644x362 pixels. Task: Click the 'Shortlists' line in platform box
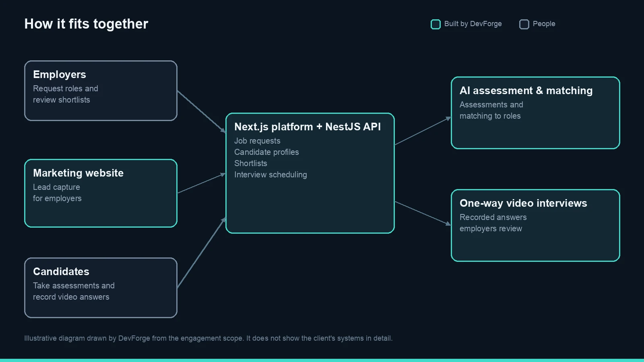tap(251, 163)
